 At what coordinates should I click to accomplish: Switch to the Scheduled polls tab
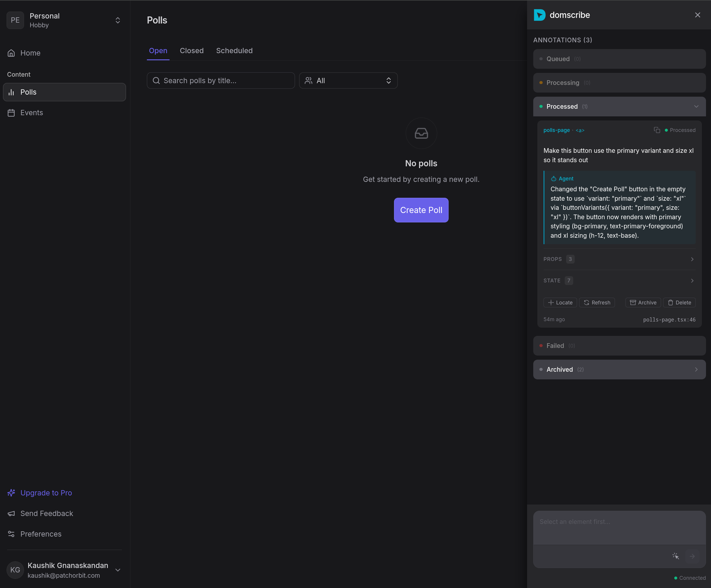[234, 51]
